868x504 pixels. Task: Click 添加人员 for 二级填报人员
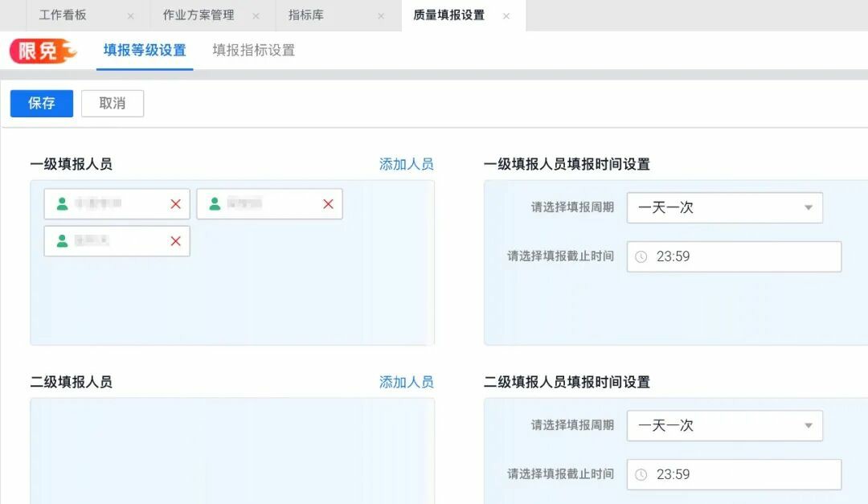(x=405, y=383)
